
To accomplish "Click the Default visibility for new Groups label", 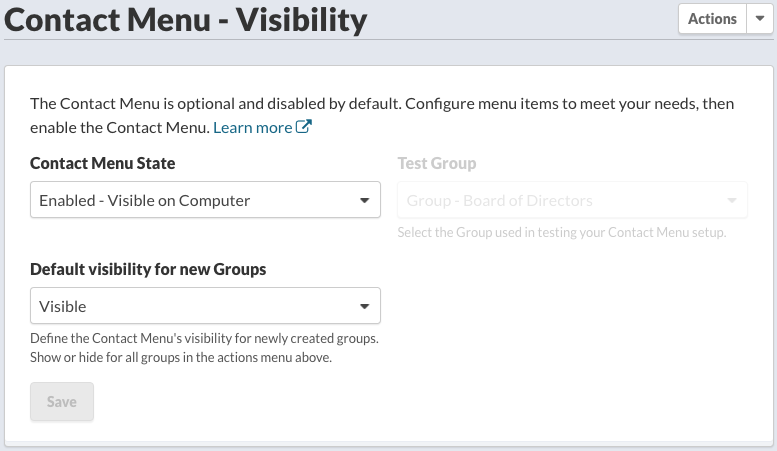I will 148,269.
